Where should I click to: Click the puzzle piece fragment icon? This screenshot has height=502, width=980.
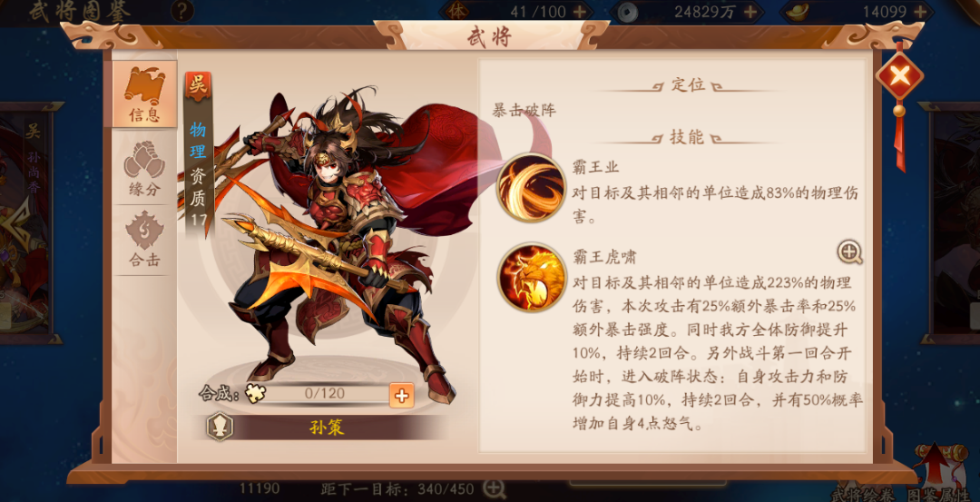(x=253, y=393)
